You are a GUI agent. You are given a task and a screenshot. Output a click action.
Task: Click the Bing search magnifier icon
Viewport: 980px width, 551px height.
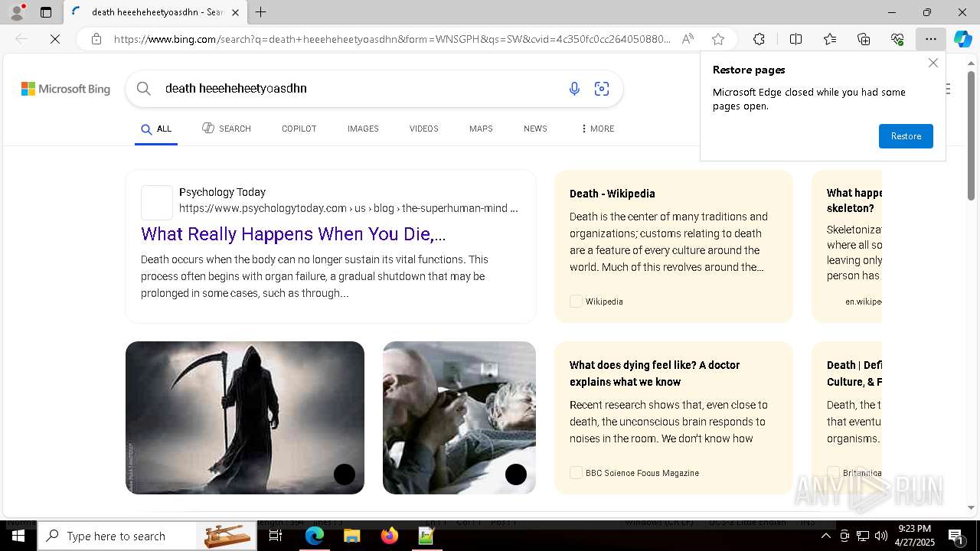click(x=143, y=89)
